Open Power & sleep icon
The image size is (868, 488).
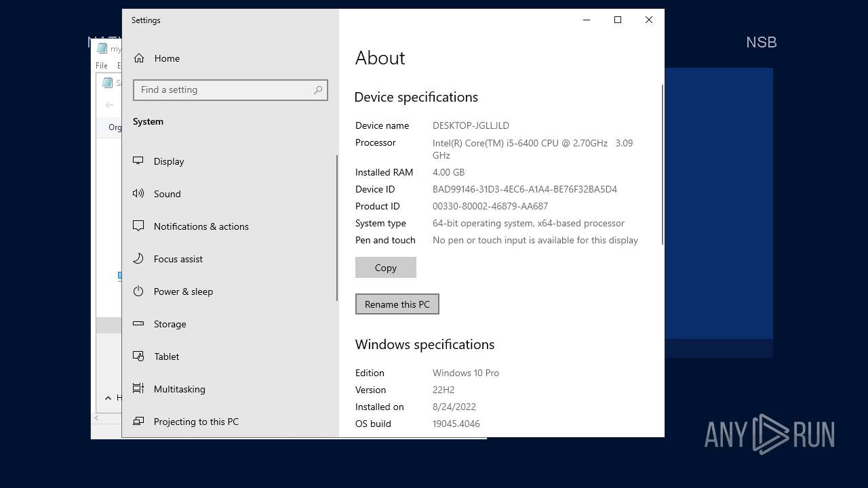point(138,291)
